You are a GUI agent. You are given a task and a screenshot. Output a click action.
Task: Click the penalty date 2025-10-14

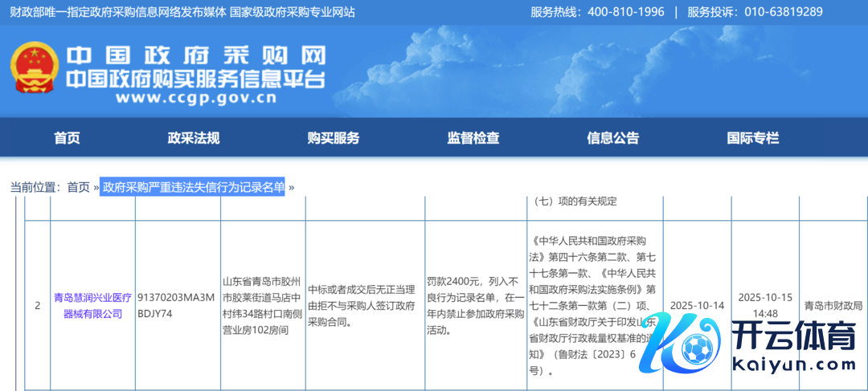[x=697, y=306]
